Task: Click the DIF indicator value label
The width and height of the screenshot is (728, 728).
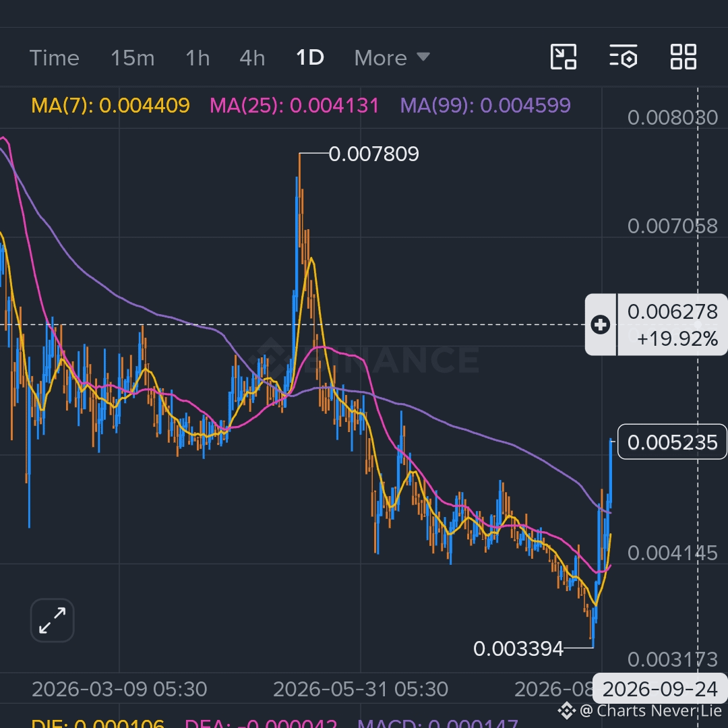Action: click(x=98, y=723)
